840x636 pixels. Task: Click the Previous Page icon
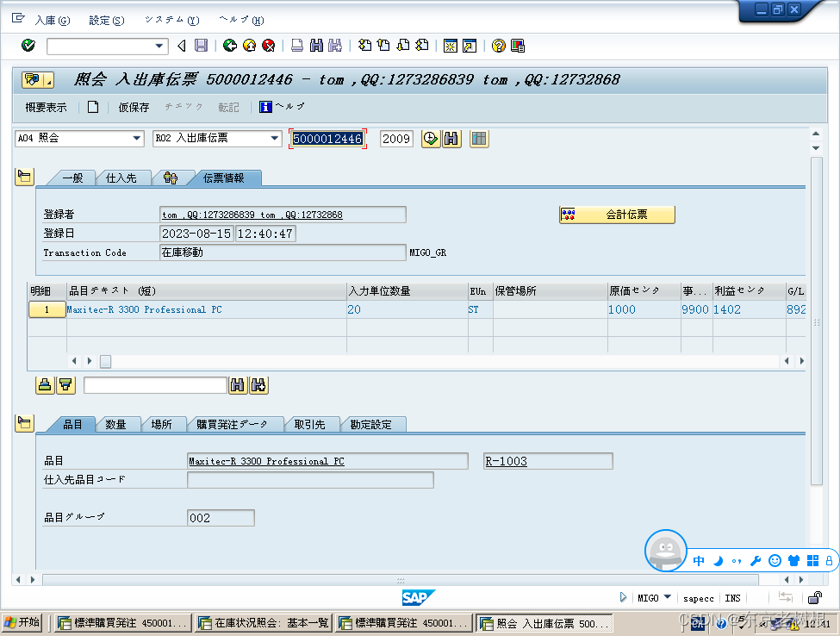pos(383,46)
